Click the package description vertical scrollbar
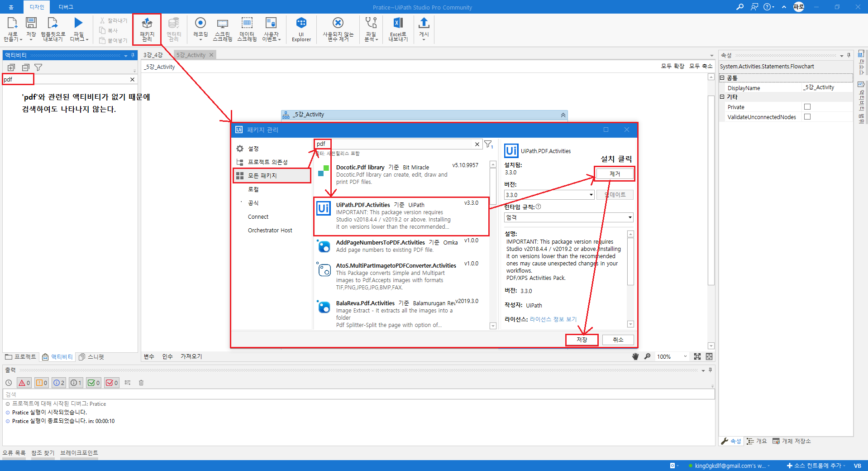Screen dimensions: 868x471 click(x=630, y=279)
